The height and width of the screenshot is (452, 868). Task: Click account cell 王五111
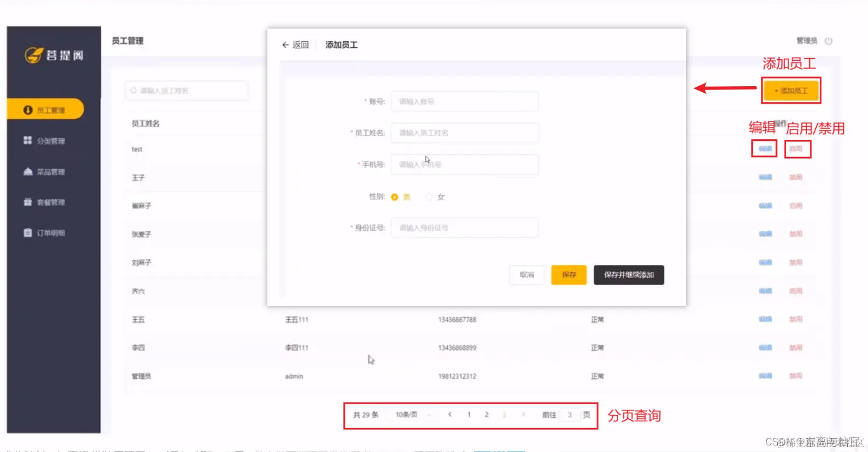[x=296, y=320]
